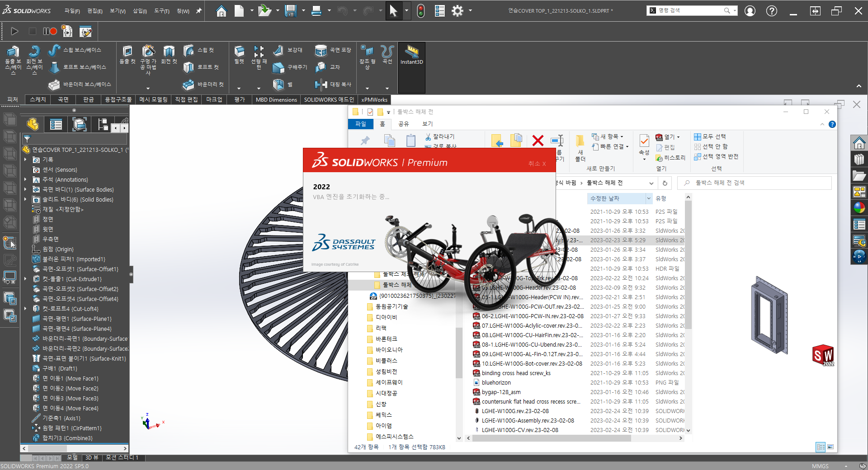Image resolution: width=868 pixels, height=470 pixels.
Task: Open the 도구(T) menu
Action: pyautogui.click(x=162, y=11)
